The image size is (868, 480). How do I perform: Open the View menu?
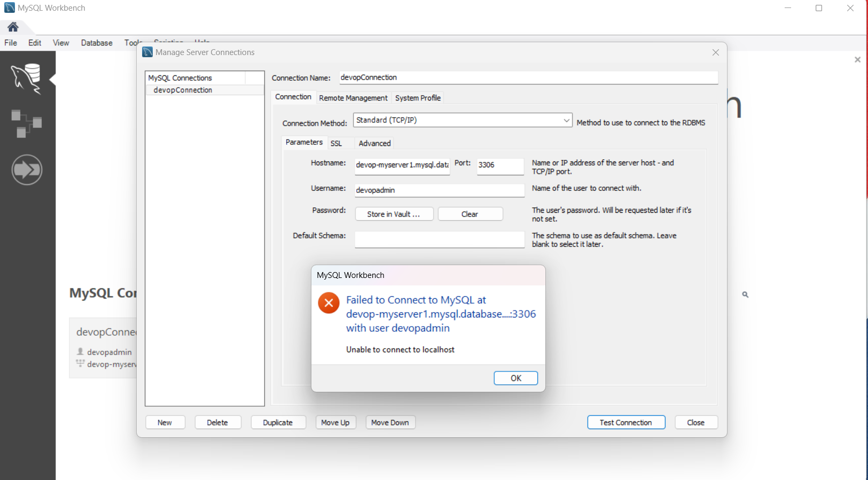[61, 43]
